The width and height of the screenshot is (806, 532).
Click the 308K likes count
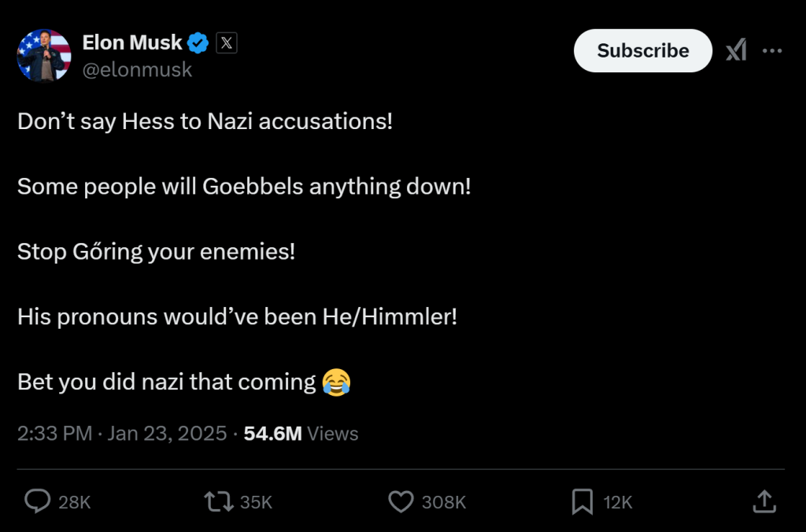pyautogui.click(x=444, y=502)
